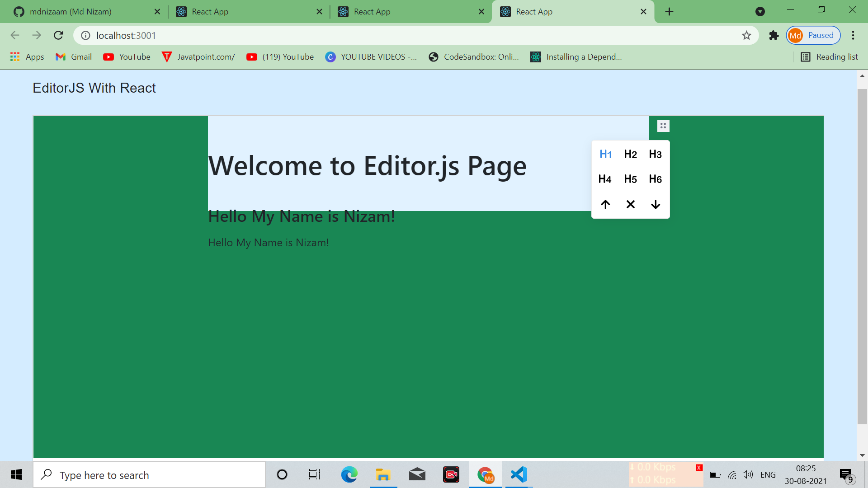This screenshot has width=868, height=488.
Task: Open the CodeSandbox bookmark
Action: (474, 56)
